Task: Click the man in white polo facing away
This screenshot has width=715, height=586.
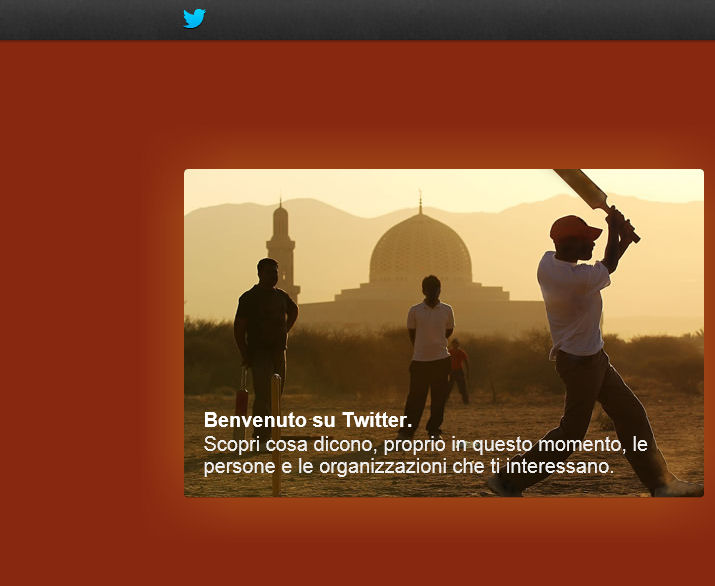Action: tap(429, 355)
